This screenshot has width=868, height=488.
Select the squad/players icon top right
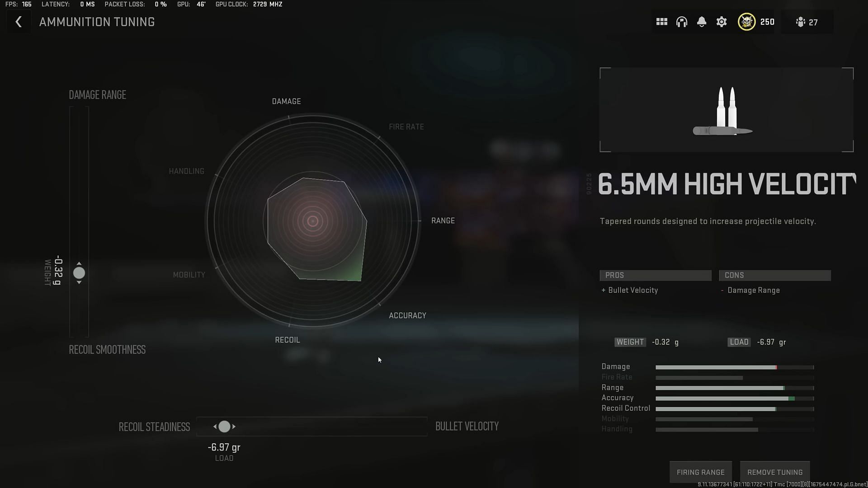801,22
